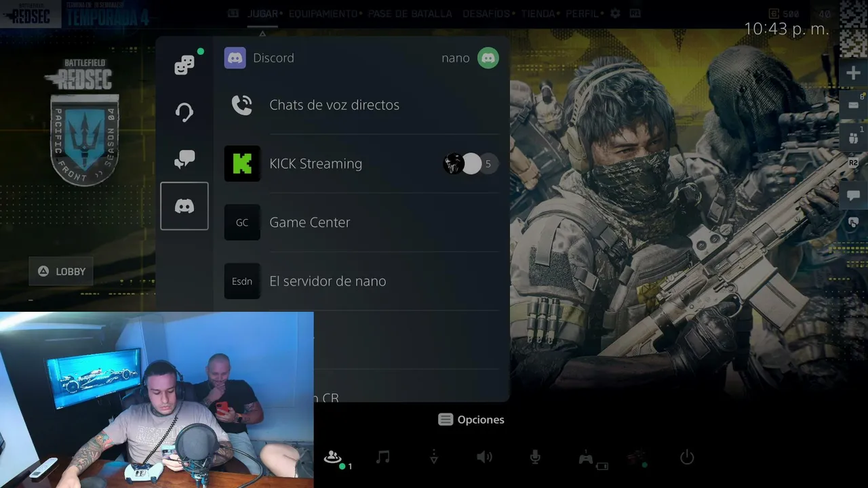Click the GC server icon
Image resolution: width=868 pixels, height=488 pixels.
coord(242,222)
